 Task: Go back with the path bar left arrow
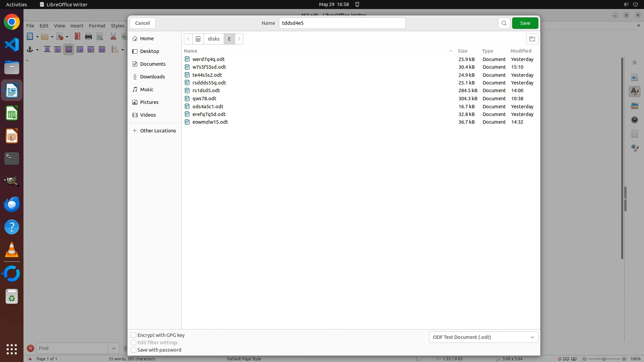coord(188,39)
